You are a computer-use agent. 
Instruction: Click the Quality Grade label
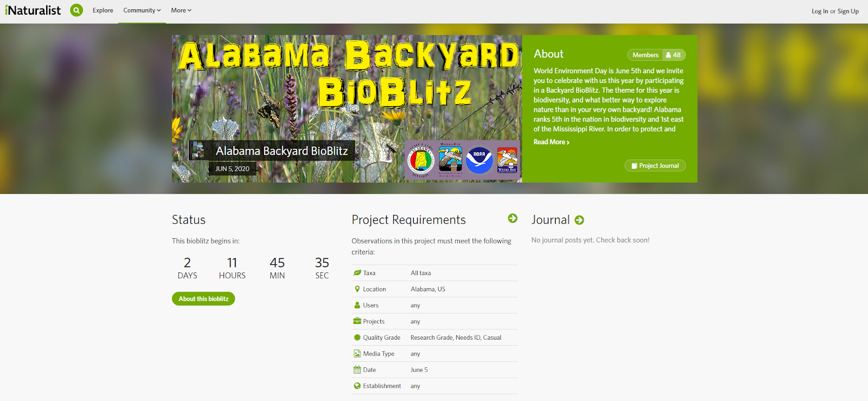(382, 338)
